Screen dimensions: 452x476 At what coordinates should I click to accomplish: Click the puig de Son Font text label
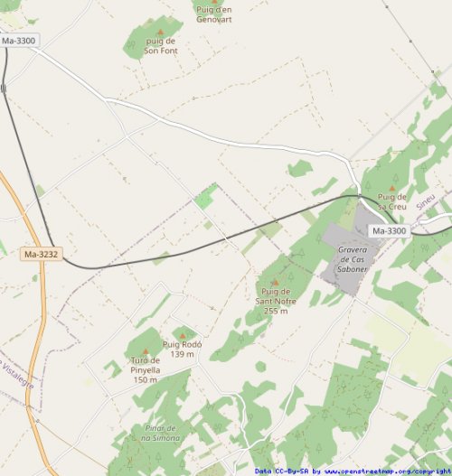pyautogui.click(x=160, y=45)
